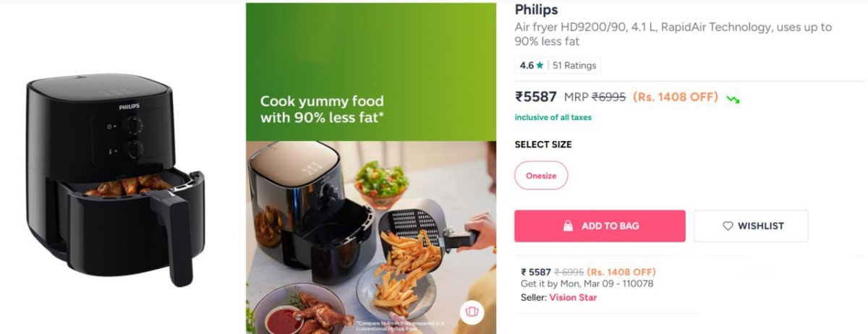Click the green price drop arrow icon
Screen dimensions: 868x334
tap(733, 98)
